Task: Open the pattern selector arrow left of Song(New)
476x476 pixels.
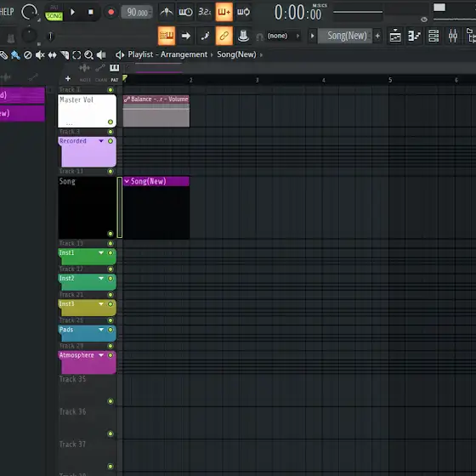Action: [x=313, y=36]
